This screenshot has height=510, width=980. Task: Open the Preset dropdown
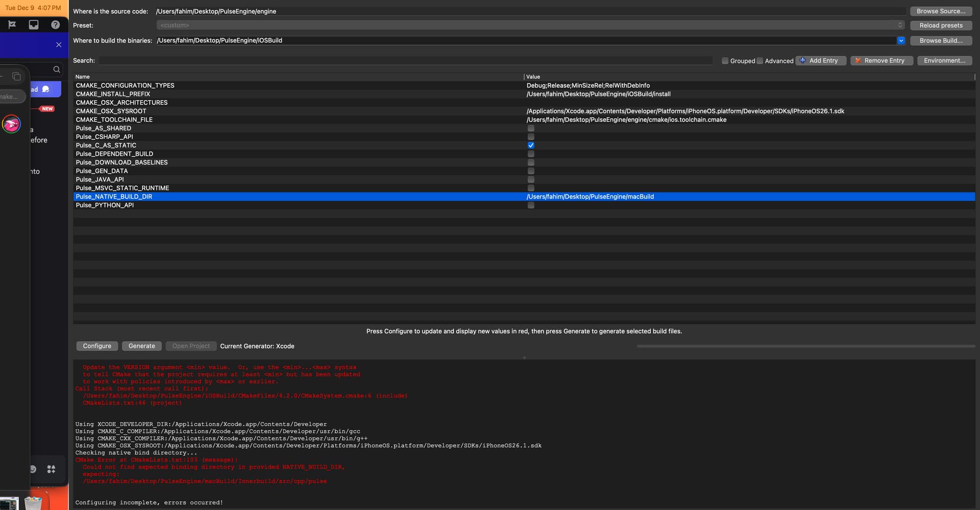[x=530, y=25]
